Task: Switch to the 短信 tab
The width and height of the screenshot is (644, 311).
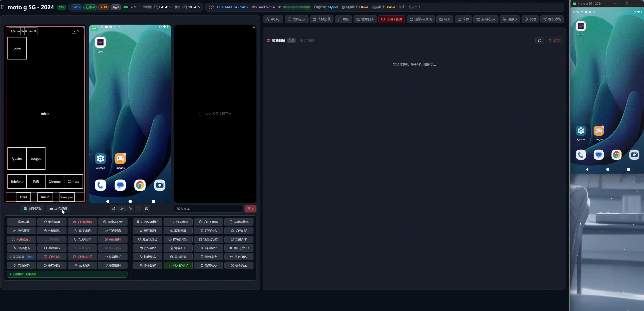Action: tap(343, 19)
